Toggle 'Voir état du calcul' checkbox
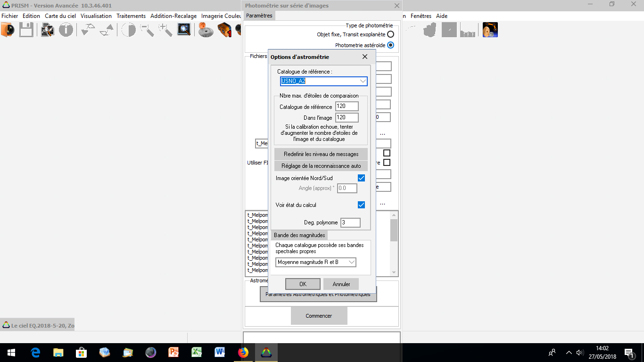 tap(361, 205)
